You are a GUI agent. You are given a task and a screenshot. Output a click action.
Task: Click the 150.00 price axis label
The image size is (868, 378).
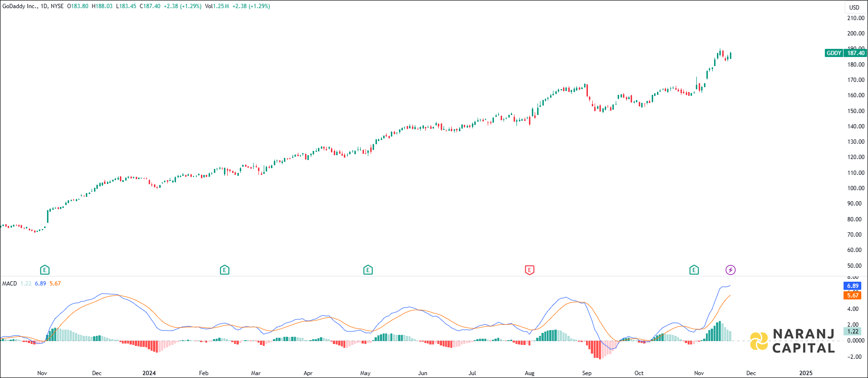click(856, 111)
